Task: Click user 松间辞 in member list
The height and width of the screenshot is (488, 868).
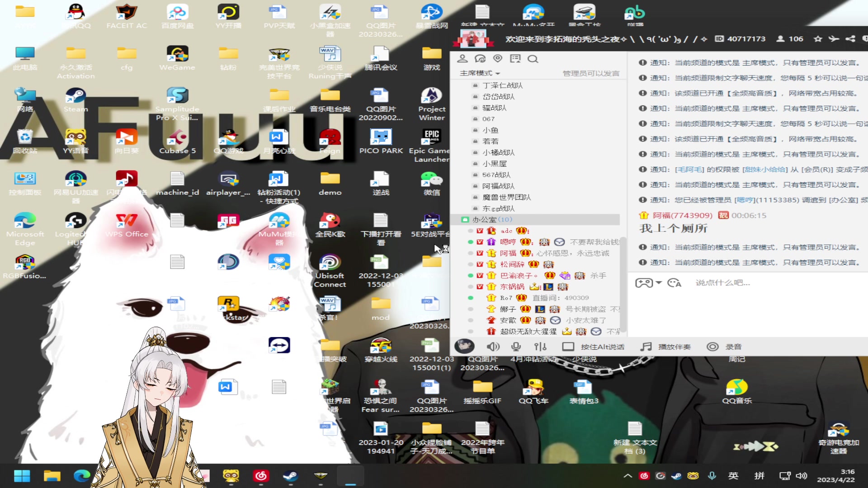Action: (x=512, y=264)
